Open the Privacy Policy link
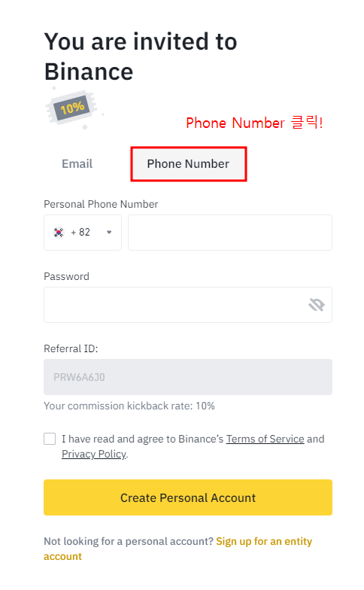364x590 pixels. (94, 455)
